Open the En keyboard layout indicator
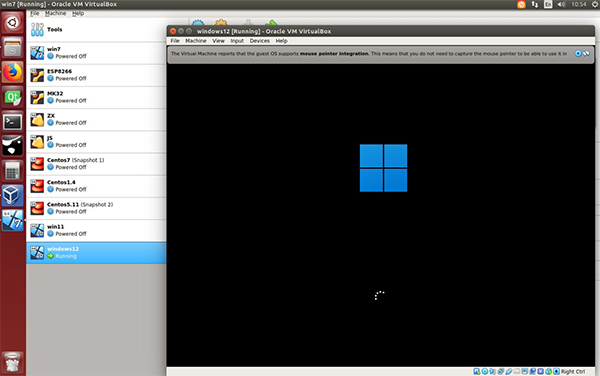Viewport: 600px width, 376px height. click(x=548, y=4)
